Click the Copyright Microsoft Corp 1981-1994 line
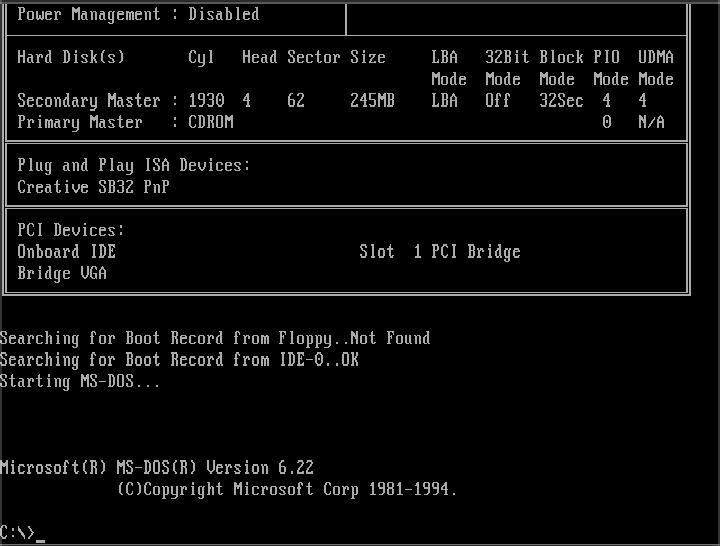Viewport: 720px width, 546px height. tap(287, 489)
